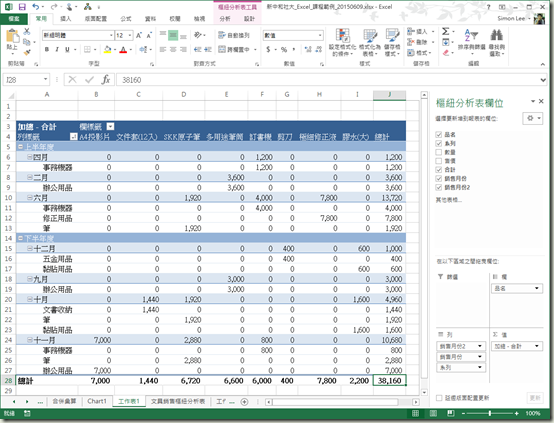Image resolution: width=554 pixels, height=423 pixels.
Task: Open Cell Styles gallery
Action: click(392, 42)
